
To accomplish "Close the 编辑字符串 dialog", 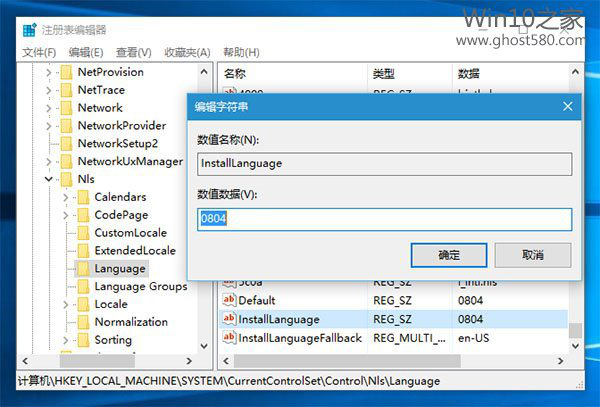I will (x=567, y=106).
